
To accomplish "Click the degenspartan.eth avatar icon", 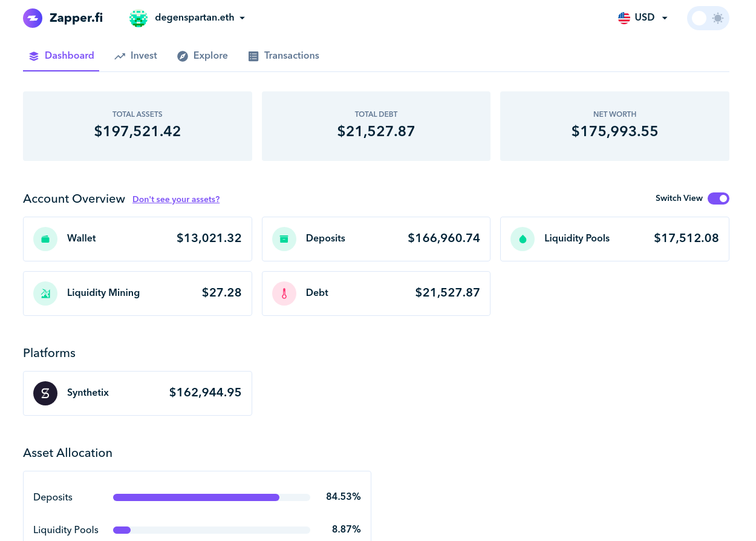I will (138, 18).
